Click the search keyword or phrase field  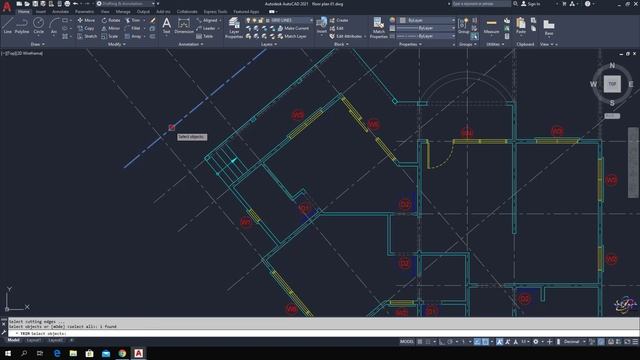pos(481,4)
